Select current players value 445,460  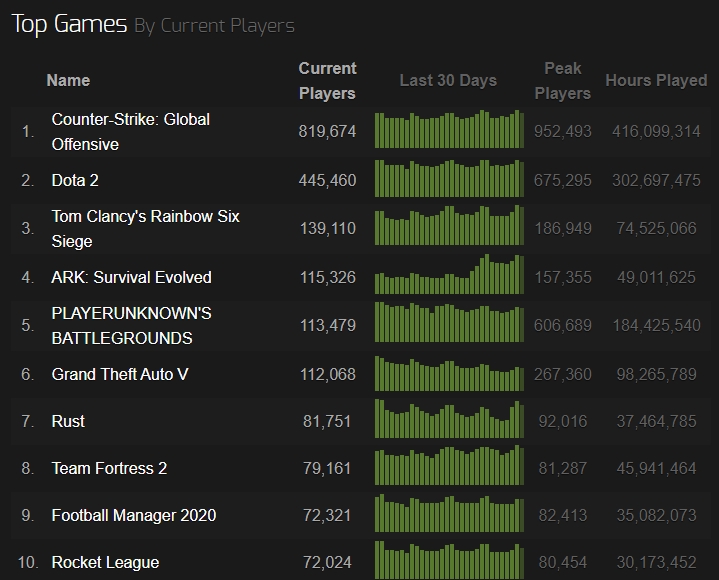click(x=327, y=180)
